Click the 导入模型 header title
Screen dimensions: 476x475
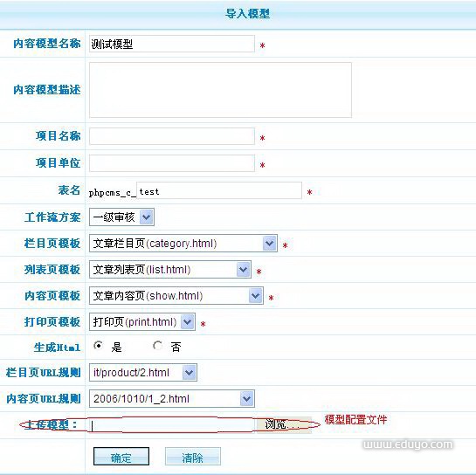click(247, 14)
